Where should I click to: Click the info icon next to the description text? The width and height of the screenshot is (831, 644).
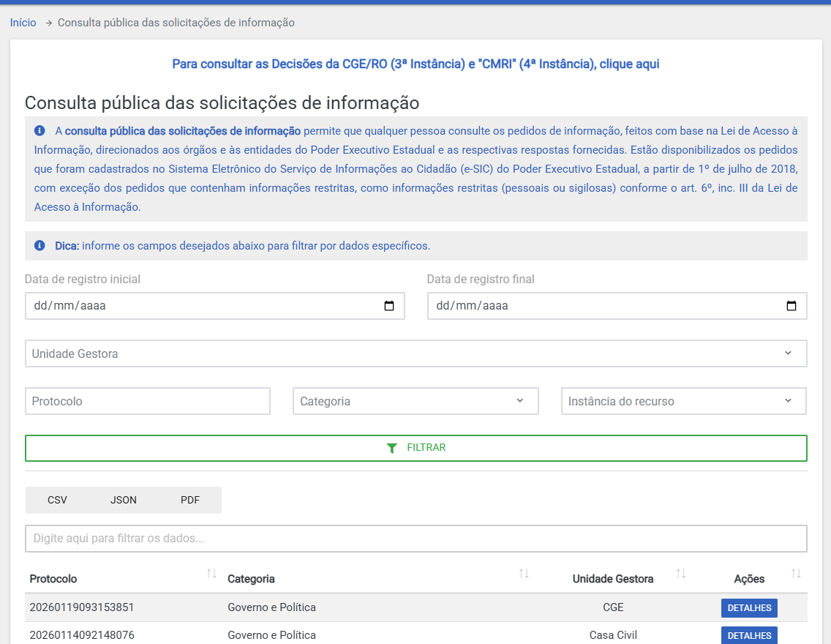coord(39,130)
